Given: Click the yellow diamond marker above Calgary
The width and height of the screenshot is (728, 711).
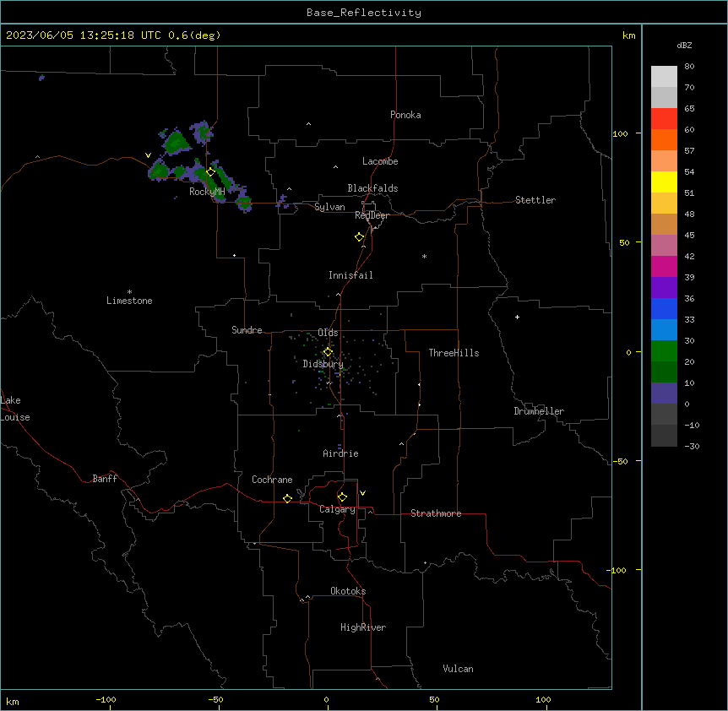Looking at the screenshot, I should point(342,497).
